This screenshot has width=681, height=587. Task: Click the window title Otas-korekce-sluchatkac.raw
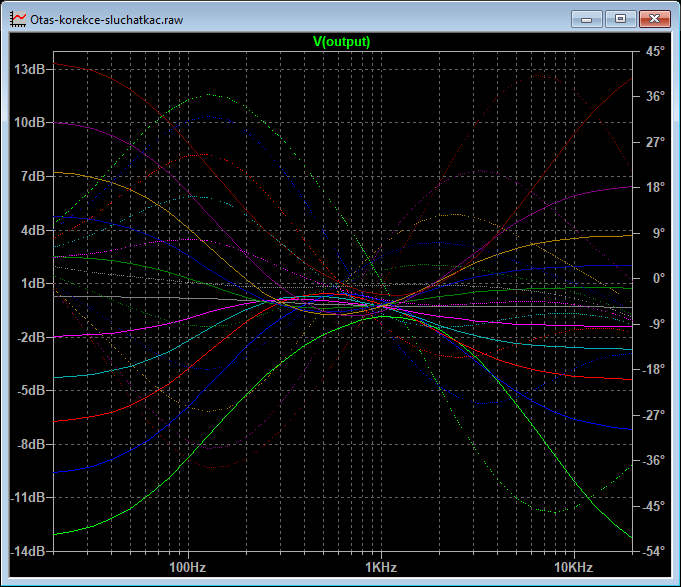(107, 20)
